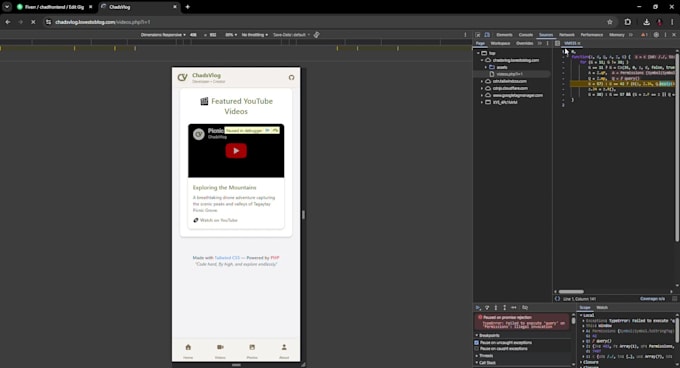Open the DevTools warnings counter
The width and height of the screenshot is (680, 368).
pyautogui.click(x=644, y=35)
